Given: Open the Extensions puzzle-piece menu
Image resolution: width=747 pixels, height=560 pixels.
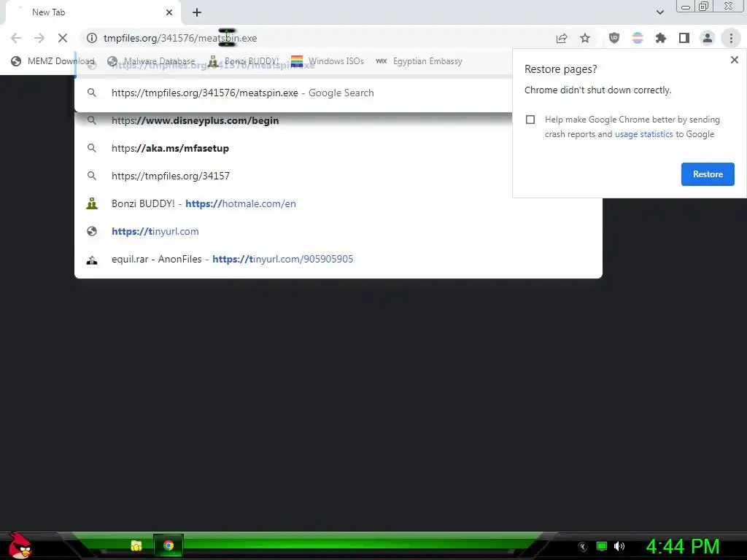Looking at the screenshot, I should pyautogui.click(x=661, y=38).
